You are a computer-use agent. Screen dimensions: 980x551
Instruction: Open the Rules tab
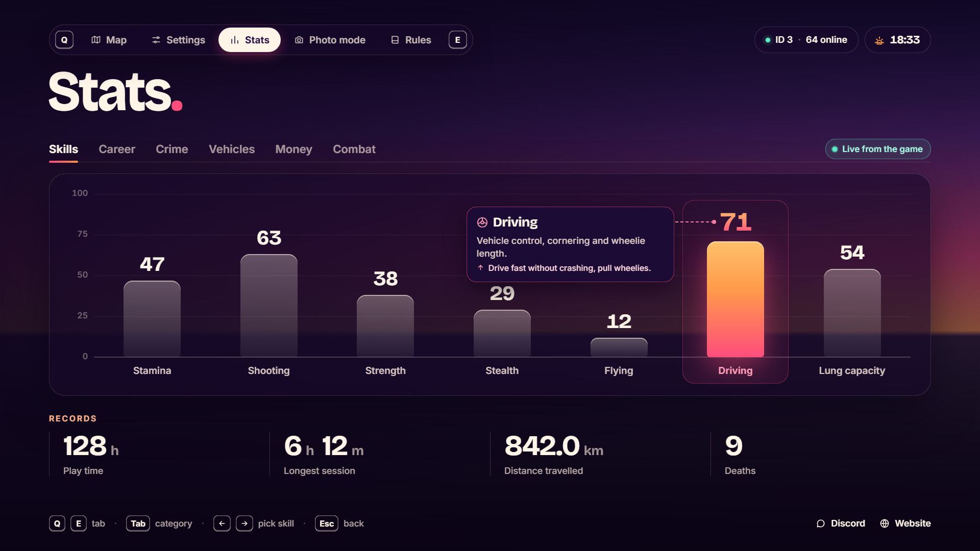point(411,40)
